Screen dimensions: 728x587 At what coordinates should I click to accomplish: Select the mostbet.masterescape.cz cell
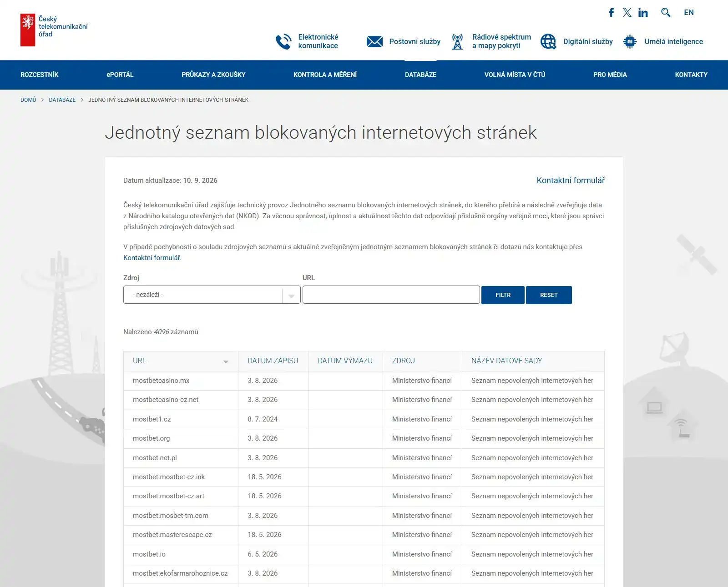click(x=181, y=535)
